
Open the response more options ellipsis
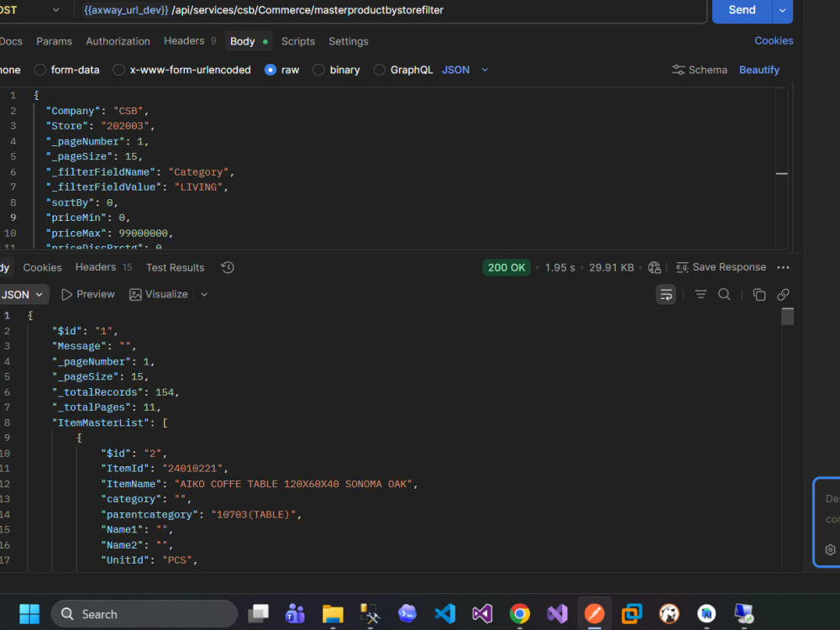coord(783,267)
